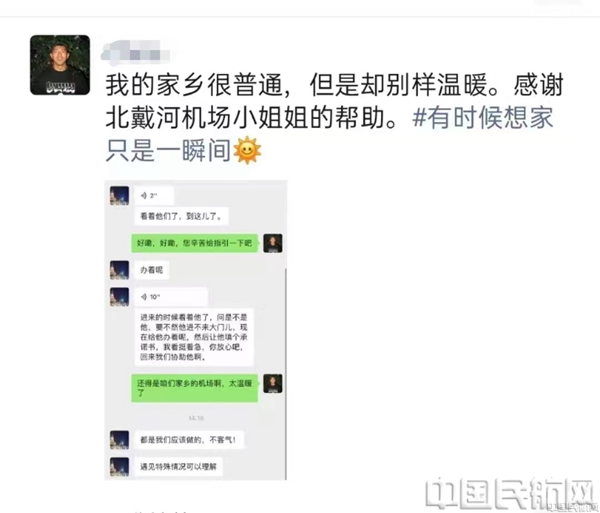Screen dimensions: 600x513
Task: Play the 2-second voice message
Action: click(x=154, y=195)
